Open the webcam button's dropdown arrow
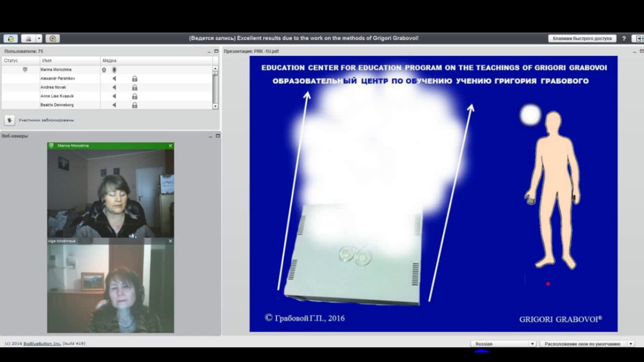 (x=39, y=38)
